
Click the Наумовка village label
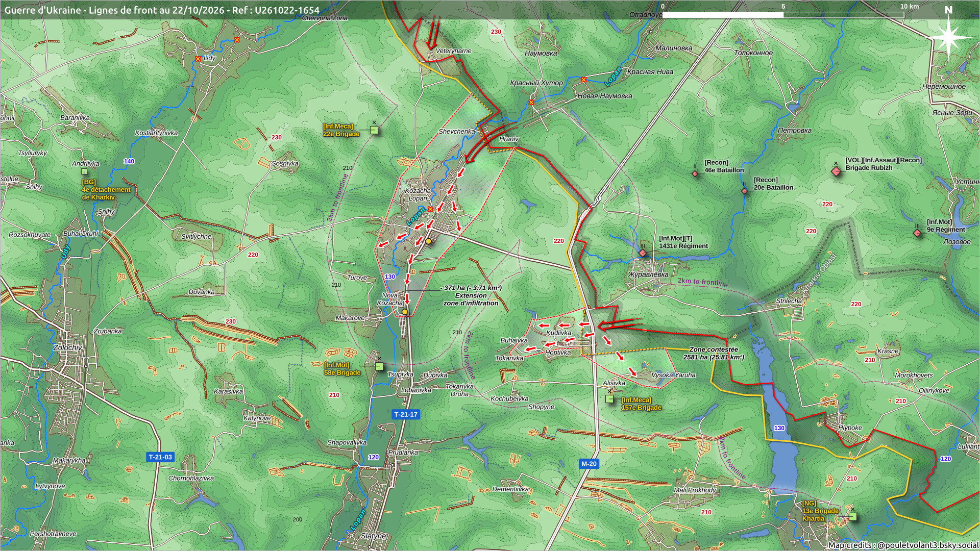click(x=541, y=53)
